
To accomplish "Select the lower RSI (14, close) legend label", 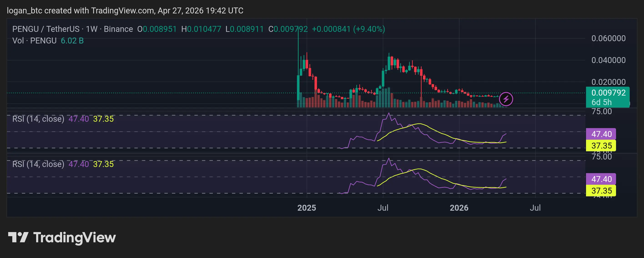I will pyautogui.click(x=38, y=164).
